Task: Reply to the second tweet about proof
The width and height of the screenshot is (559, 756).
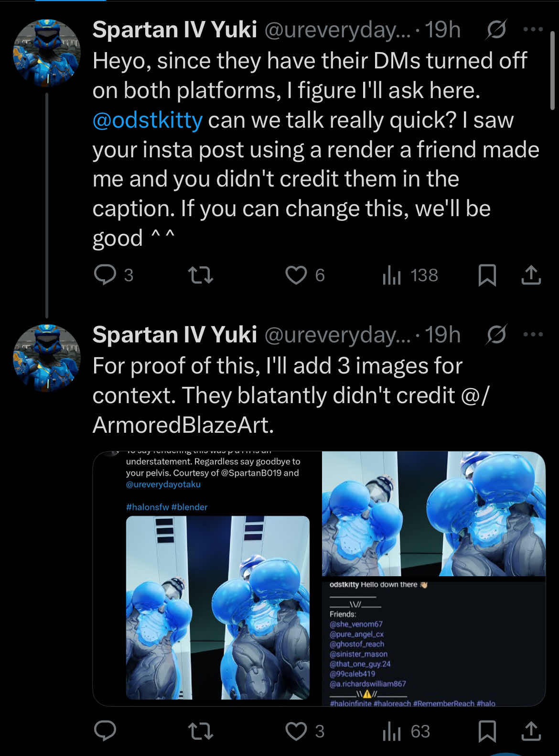Action: 105,731
